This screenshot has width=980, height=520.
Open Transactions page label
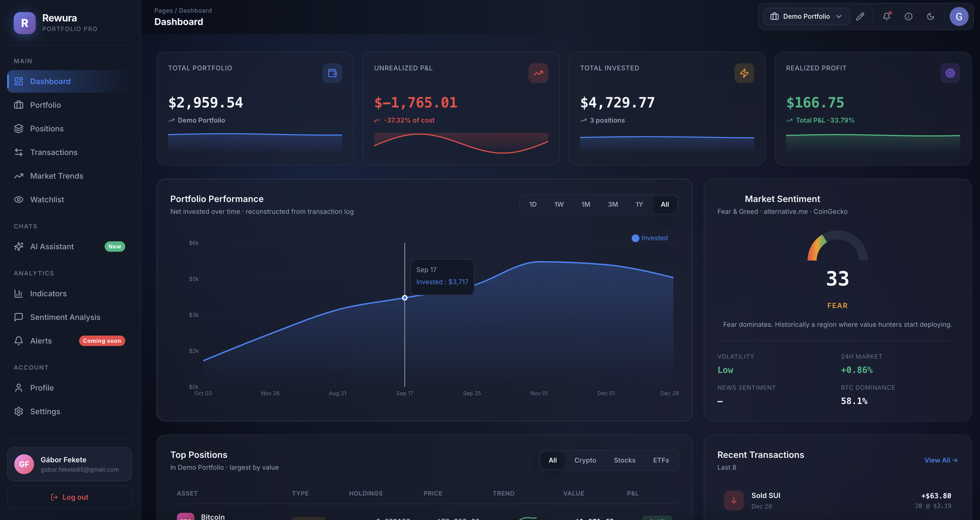[54, 152]
